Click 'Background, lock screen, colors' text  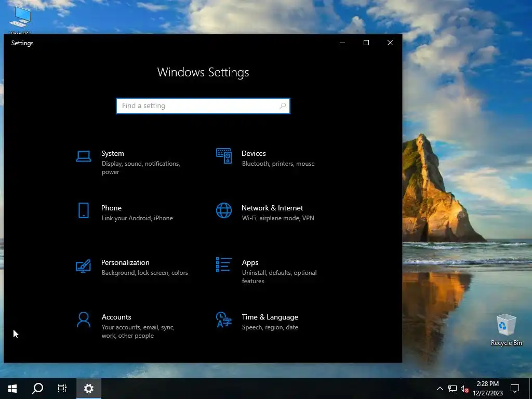click(x=145, y=273)
